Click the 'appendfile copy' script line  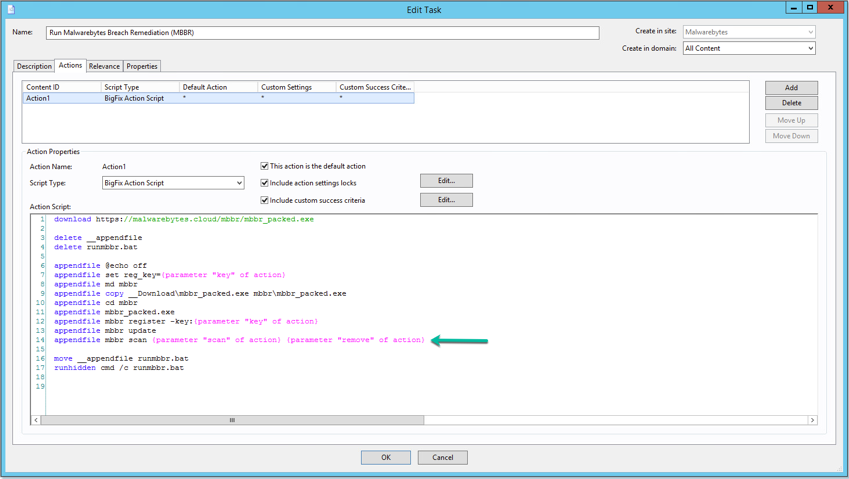coord(200,293)
